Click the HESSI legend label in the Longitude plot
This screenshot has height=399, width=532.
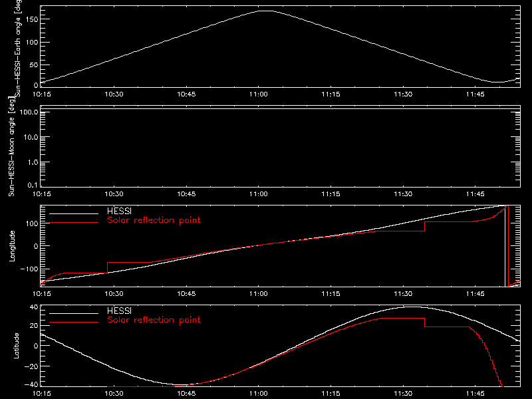coord(119,211)
